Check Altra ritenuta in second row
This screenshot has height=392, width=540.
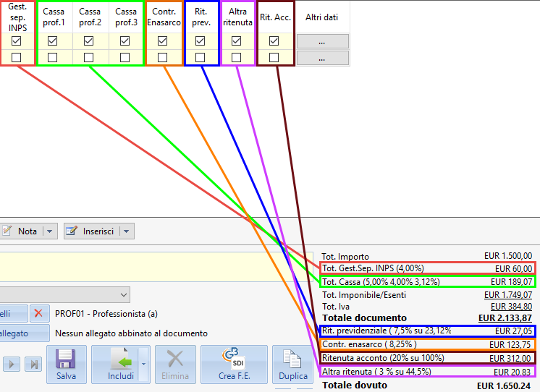236,57
